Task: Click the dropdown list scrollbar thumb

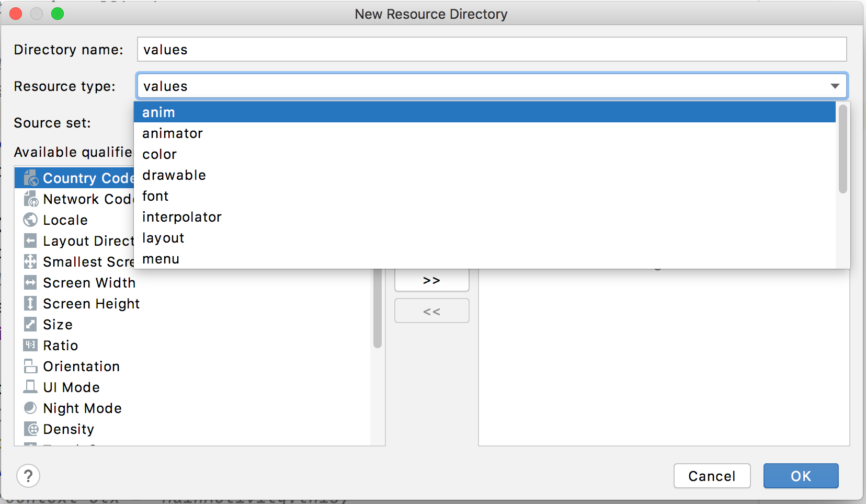Action: tap(842, 149)
